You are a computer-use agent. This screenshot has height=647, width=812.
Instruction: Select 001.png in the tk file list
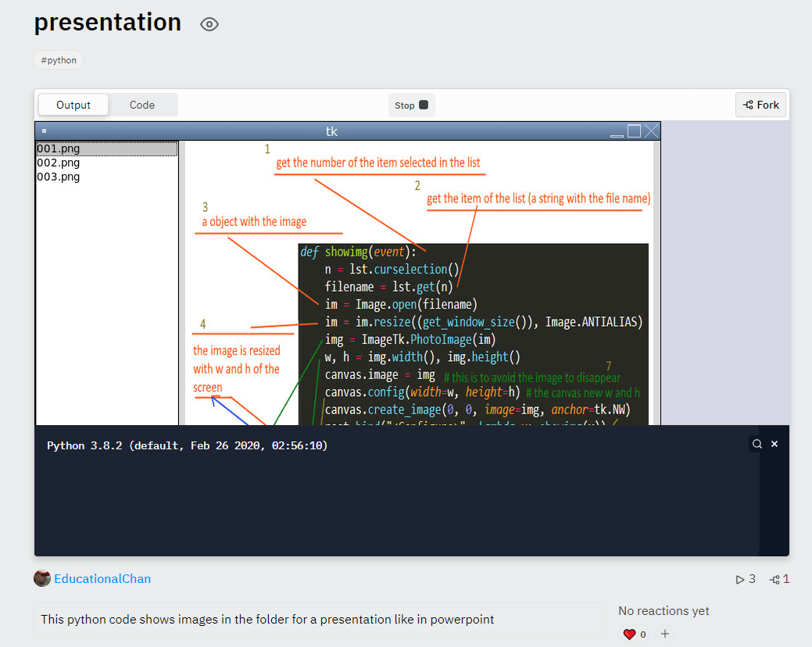tap(59, 148)
